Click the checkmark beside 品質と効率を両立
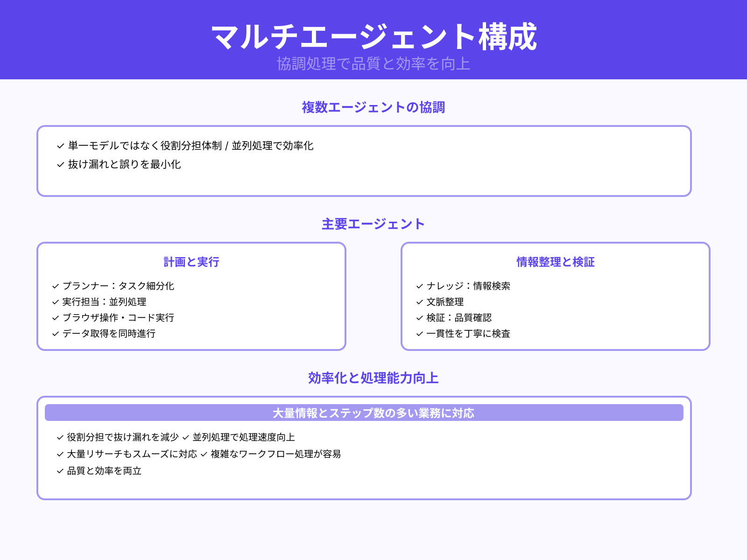This screenshot has width=747, height=560. (x=59, y=472)
